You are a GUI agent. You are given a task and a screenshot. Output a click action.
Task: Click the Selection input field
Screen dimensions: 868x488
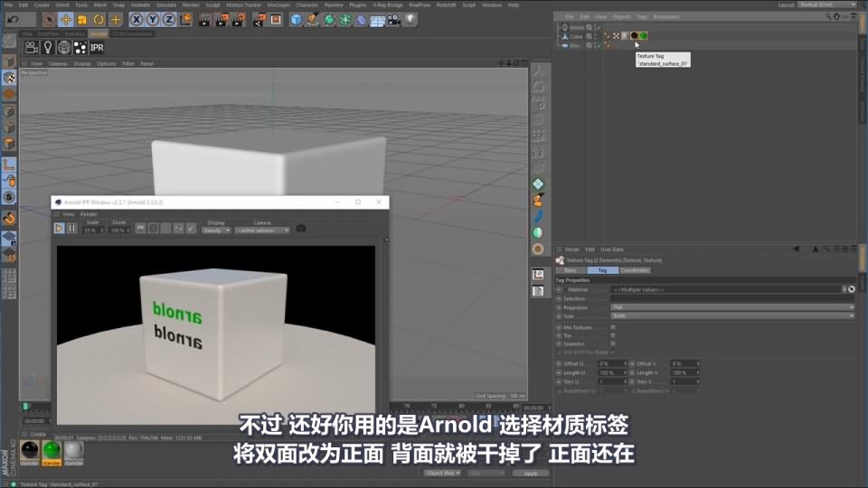click(733, 298)
